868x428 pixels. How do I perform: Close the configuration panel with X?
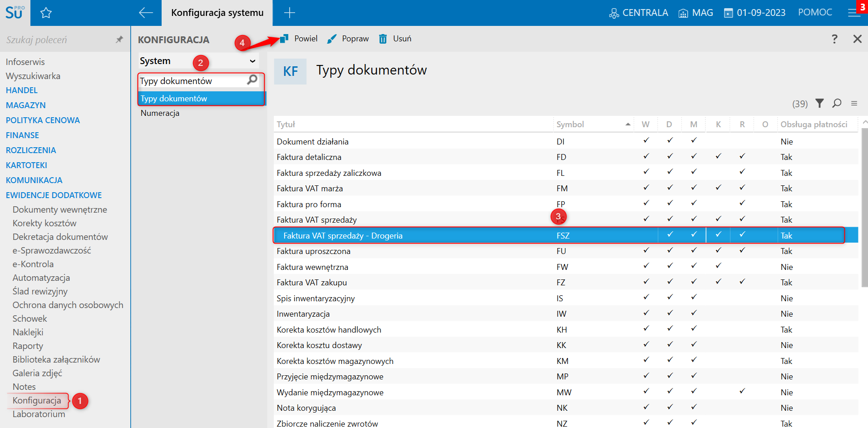(857, 39)
